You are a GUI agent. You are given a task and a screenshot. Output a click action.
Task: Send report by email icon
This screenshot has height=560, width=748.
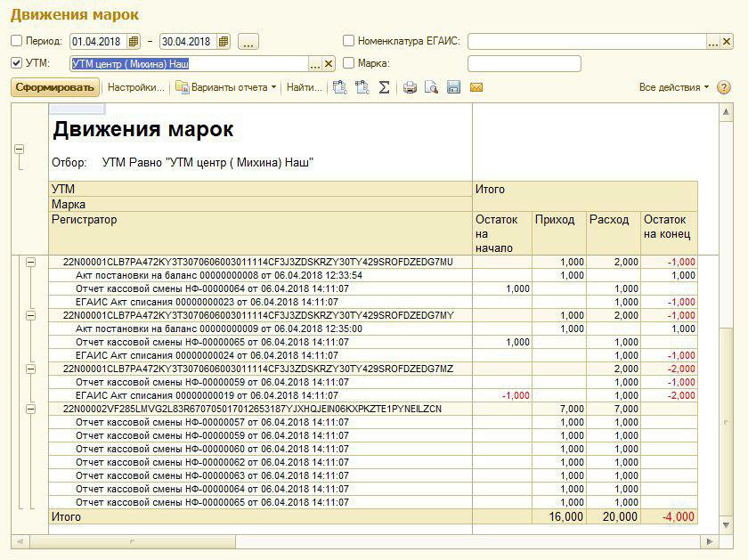pyautogui.click(x=476, y=87)
